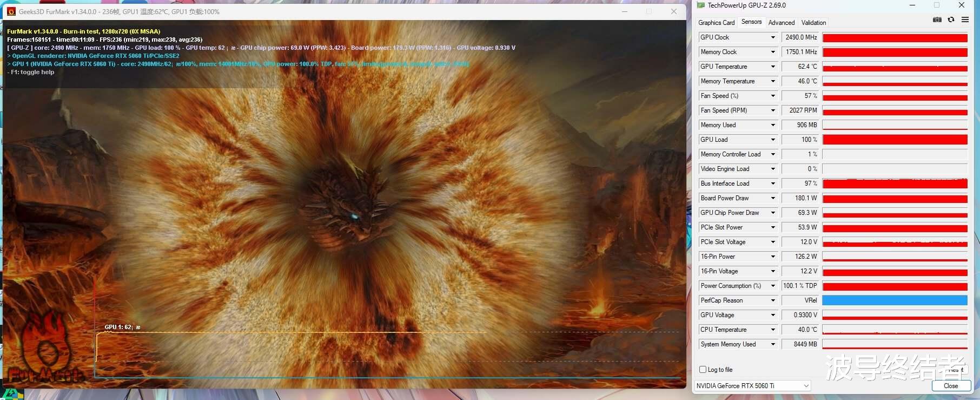Select the Sensors tab in GPU-Z

click(751, 22)
